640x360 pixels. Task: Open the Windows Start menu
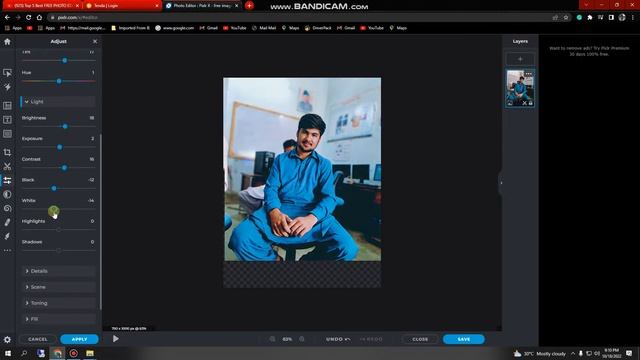[7, 353]
